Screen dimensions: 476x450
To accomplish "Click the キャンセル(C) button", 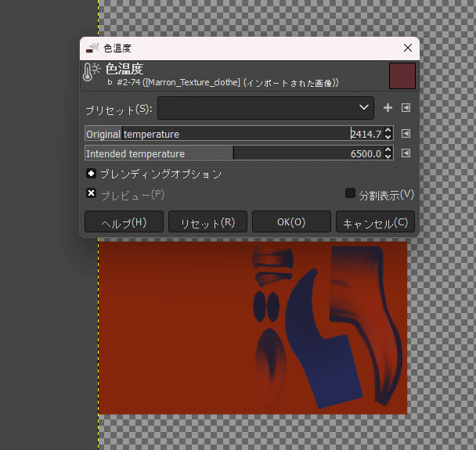I will click(375, 221).
